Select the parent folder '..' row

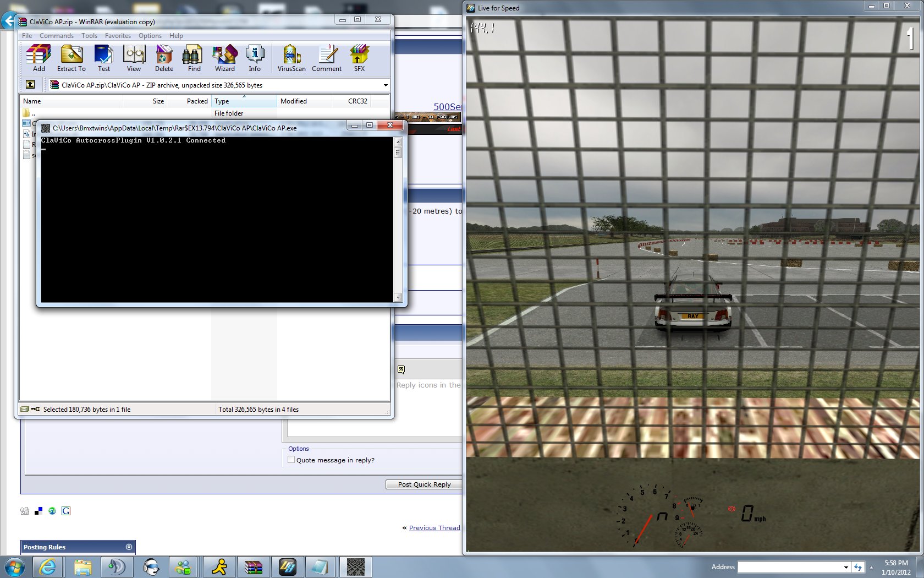(x=205, y=113)
